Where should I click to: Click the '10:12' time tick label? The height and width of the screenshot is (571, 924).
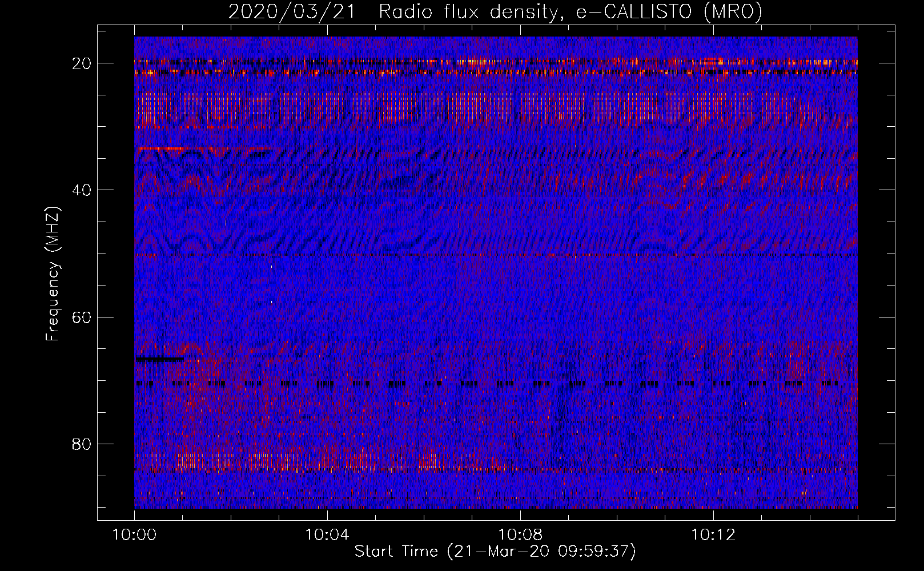tap(713, 535)
